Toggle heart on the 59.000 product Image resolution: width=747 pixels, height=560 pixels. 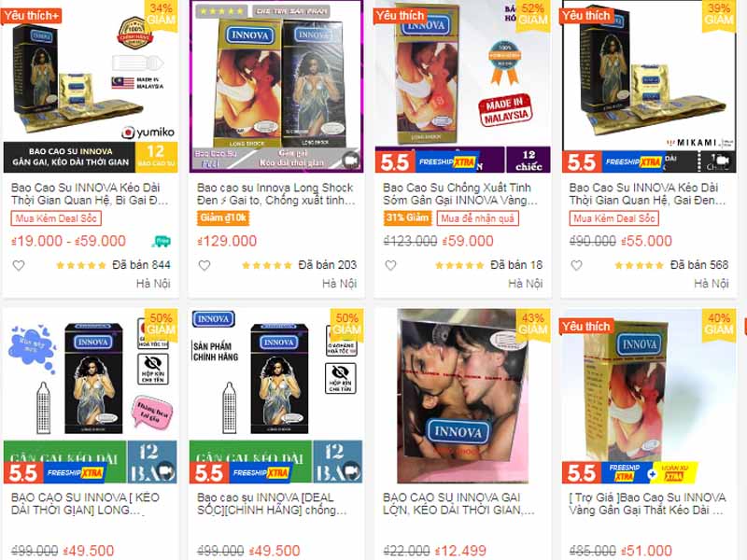[x=390, y=266]
